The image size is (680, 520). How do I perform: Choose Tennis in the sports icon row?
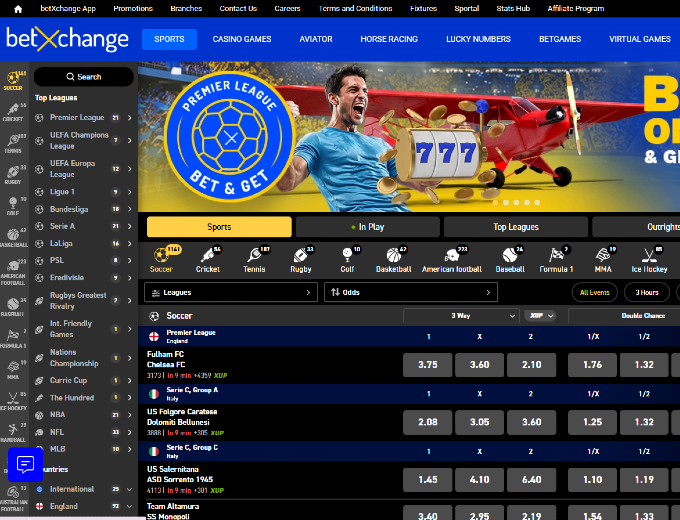[x=254, y=259]
